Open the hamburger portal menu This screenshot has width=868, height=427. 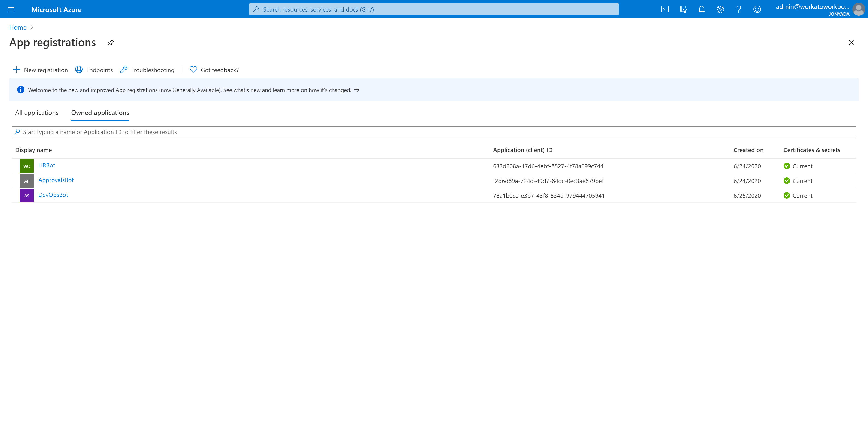click(11, 9)
